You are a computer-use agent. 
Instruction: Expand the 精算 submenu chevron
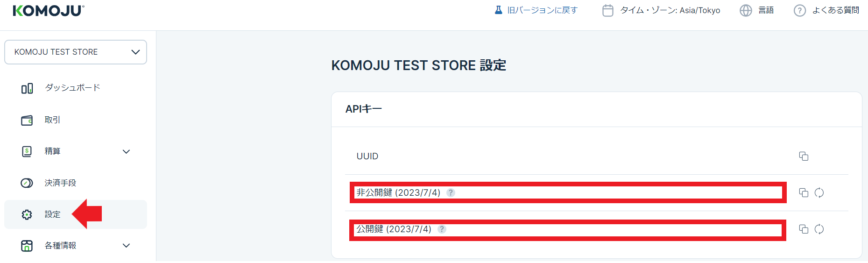[x=126, y=151]
